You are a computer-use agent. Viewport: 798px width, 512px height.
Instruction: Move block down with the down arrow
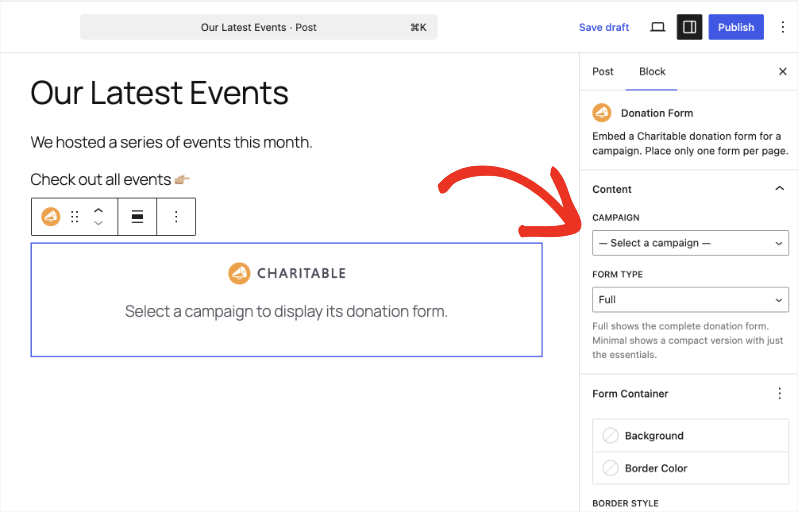tap(98, 223)
